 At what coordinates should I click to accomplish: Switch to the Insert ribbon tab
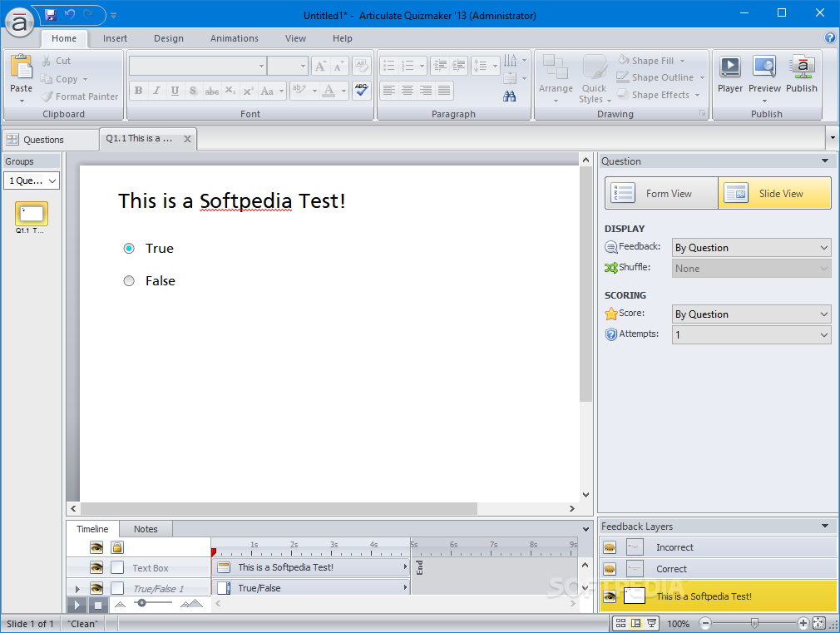click(x=115, y=38)
